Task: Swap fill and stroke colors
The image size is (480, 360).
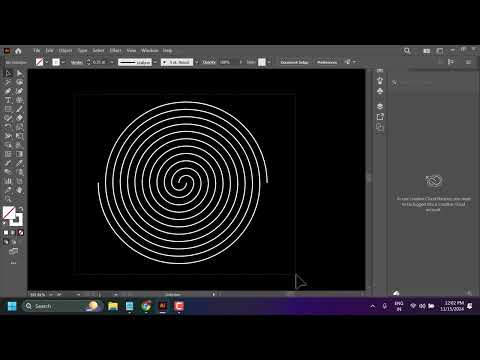Action: [21, 209]
